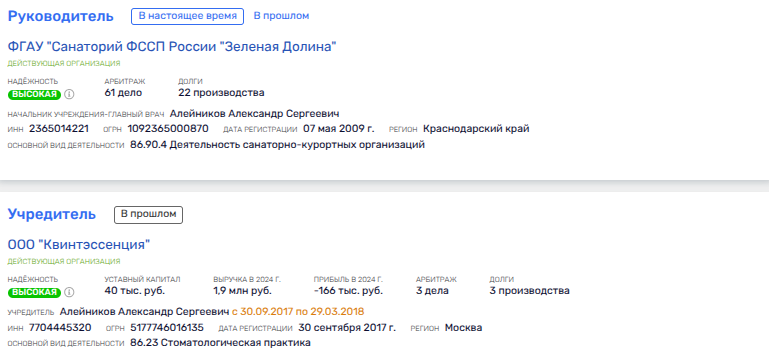Select 'В прошлом' tab under Учредитель

pyautogui.click(x=149, y=214)
